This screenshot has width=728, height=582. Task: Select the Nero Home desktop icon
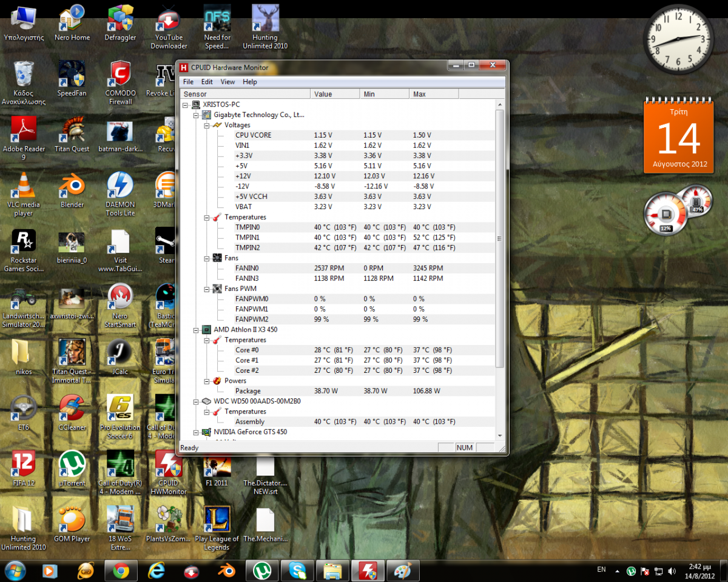(x=72, y=23)
